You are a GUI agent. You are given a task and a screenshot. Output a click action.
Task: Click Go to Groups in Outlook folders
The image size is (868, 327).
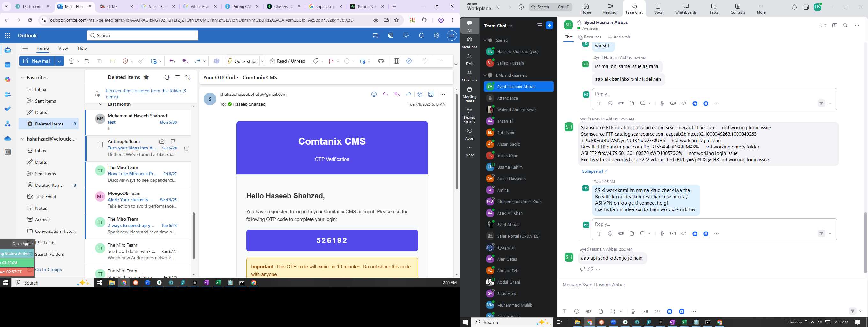(48, 269)
